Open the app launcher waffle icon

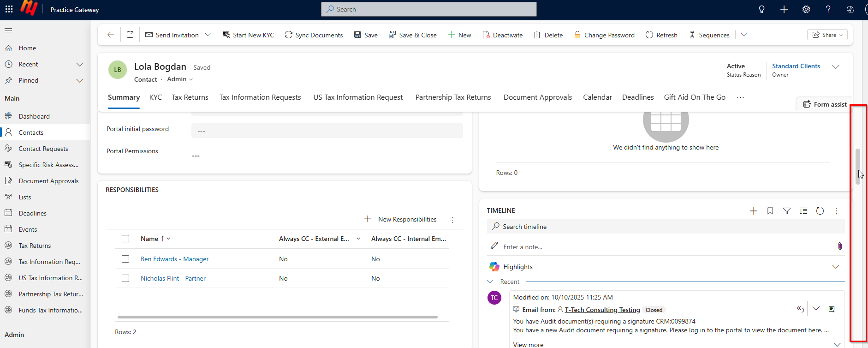click(x=9, y=9)
